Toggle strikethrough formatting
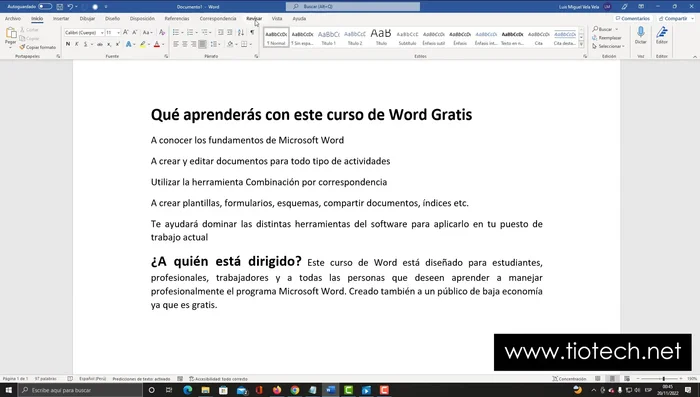The image size is (700, 397). [x=100, y=44]
